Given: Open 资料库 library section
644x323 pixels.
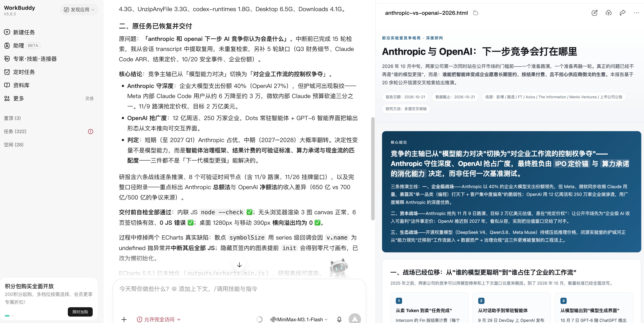Looking at the screenshot, I should [17, 85].
